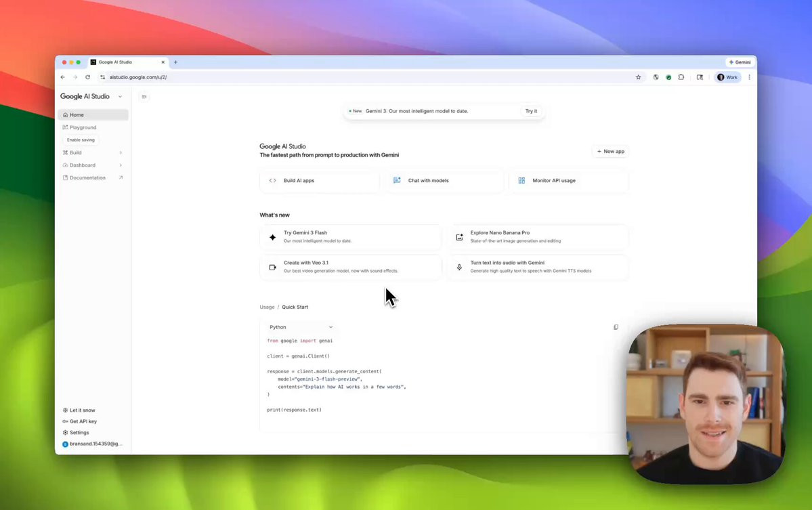Click the image icon beside Explore Nano Banana Pro
The image size is (812, 510).
click(x=459, y=237)
